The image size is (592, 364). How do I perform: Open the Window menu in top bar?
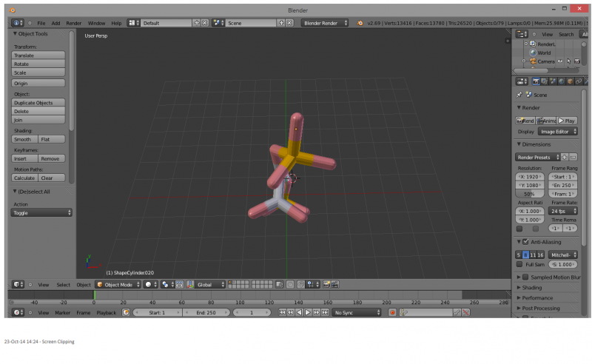[x=96, y=23]
